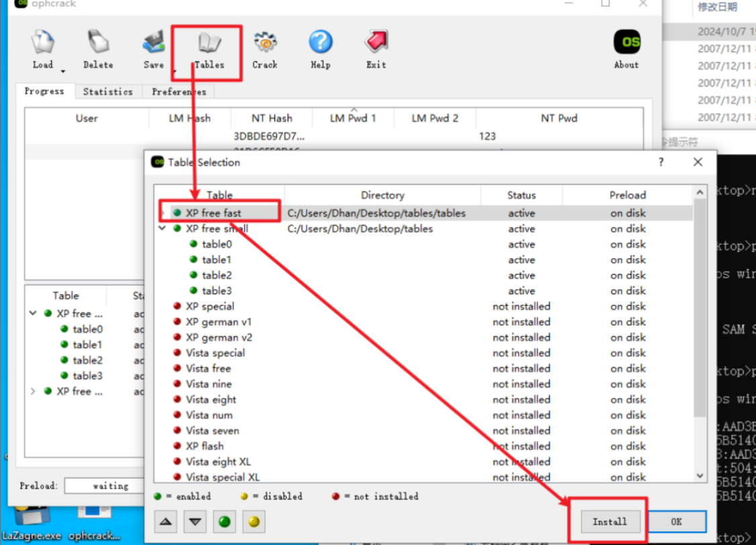Click the Preload column header

click(627, 195)
